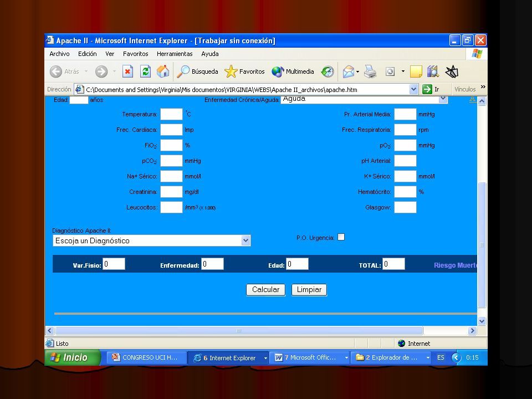
Task: Click the edit page toolbar icon
Action: (x=390, y=71)
